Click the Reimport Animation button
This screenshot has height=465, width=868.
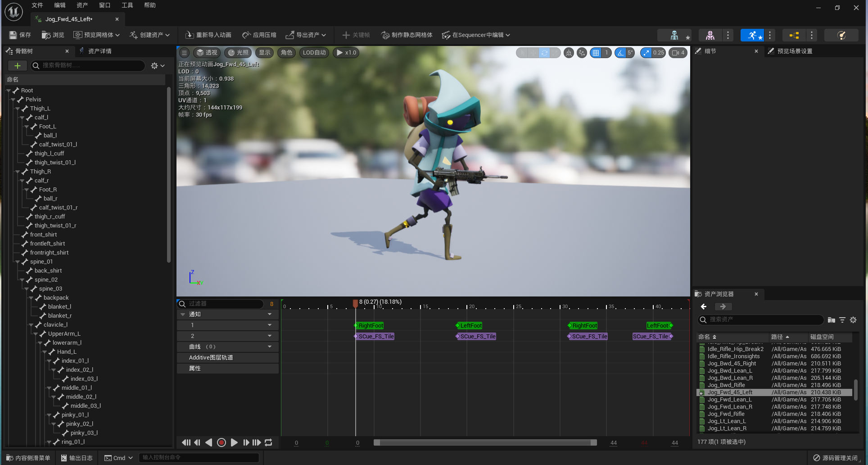click(x=208, y=35)
